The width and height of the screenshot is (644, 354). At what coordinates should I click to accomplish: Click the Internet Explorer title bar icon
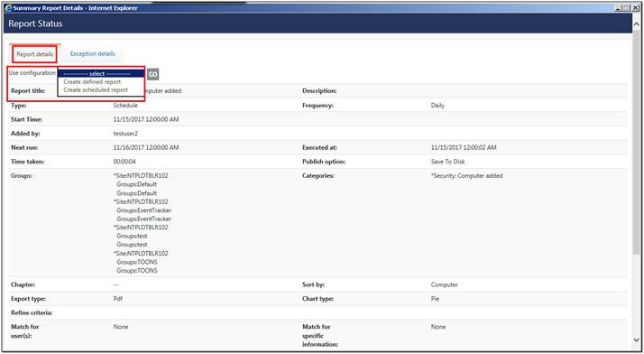click(8, 8)
